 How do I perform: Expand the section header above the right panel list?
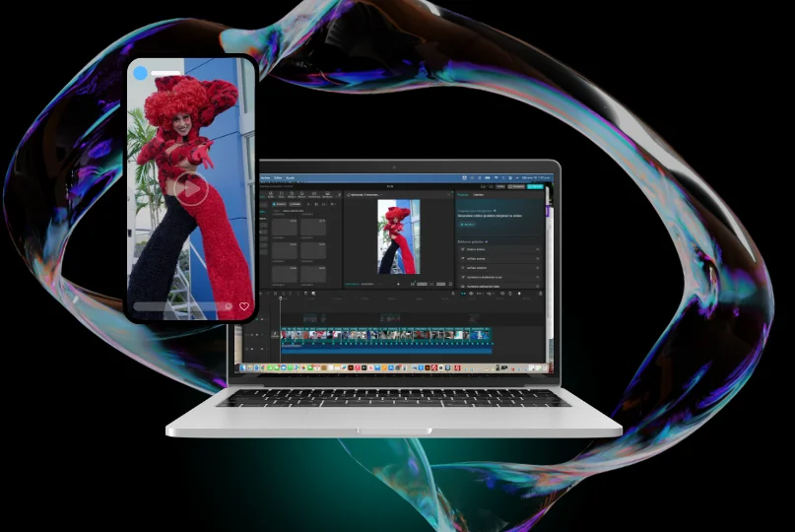coord(475,240)
